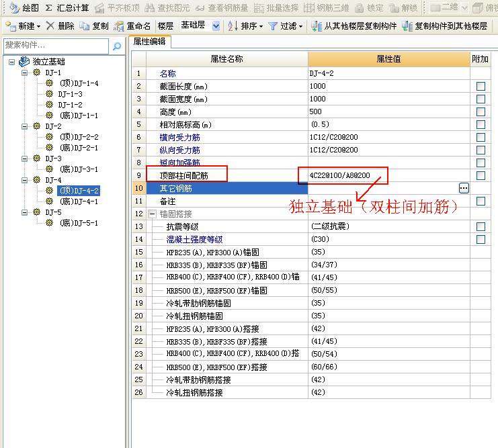498x448 pixels.
Task: Open the 基础层 floor dropdown
Action: 216,26
